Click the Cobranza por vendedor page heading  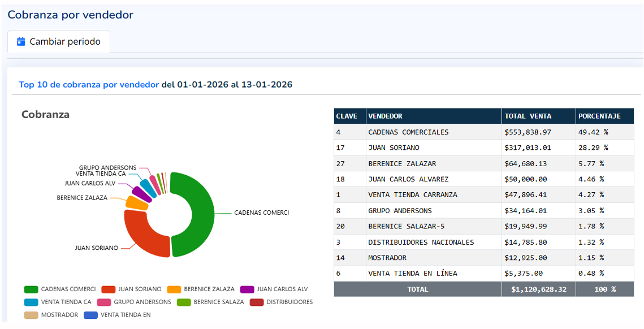click(70, 15)
